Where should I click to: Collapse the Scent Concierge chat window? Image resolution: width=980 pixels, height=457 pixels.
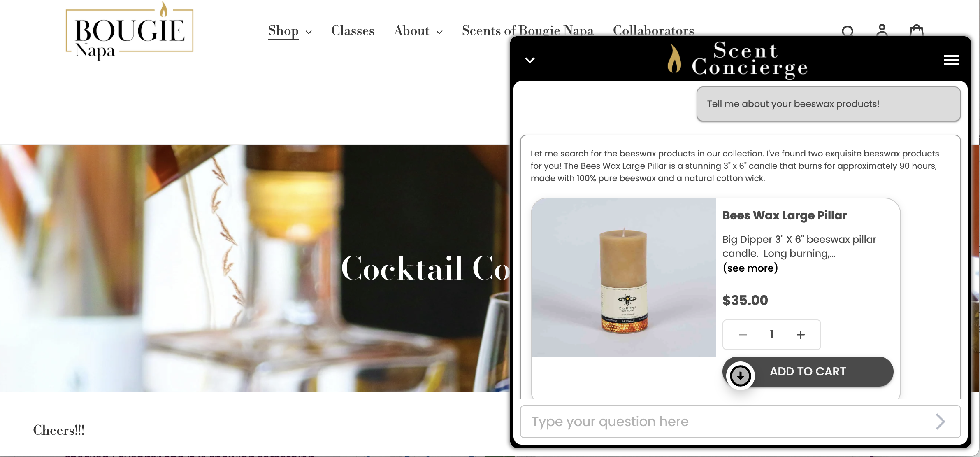[x=530, y=60]
